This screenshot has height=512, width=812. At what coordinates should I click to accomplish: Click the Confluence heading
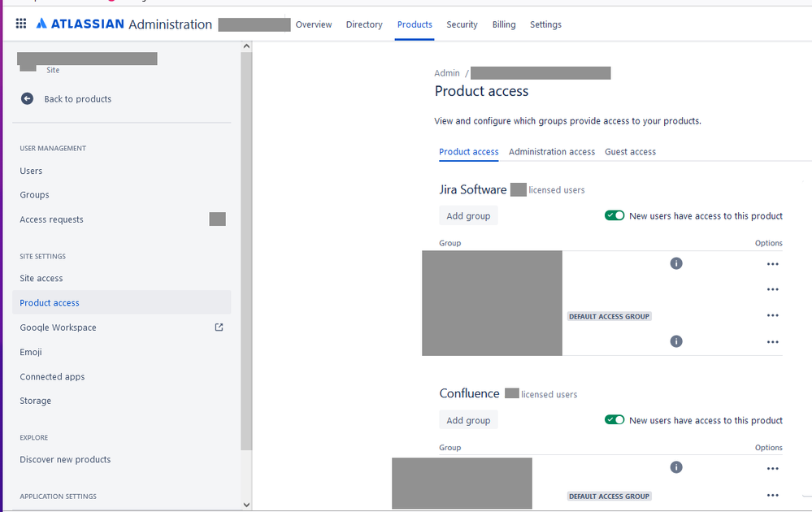(469, 393)
